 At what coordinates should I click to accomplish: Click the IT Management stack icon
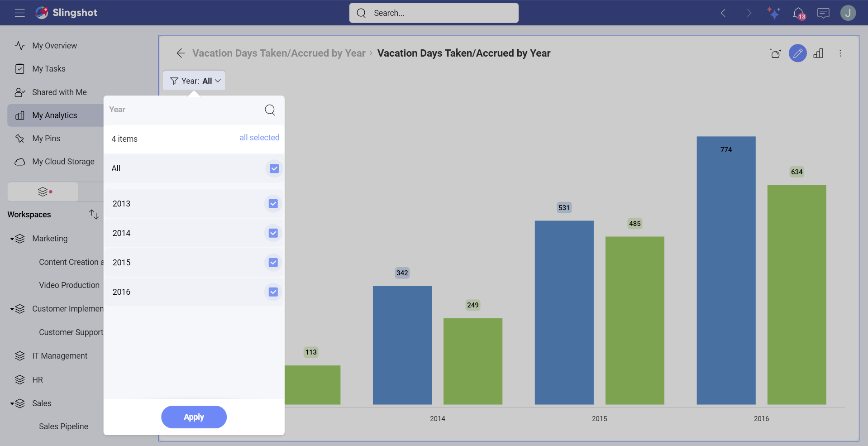point(20,356)
